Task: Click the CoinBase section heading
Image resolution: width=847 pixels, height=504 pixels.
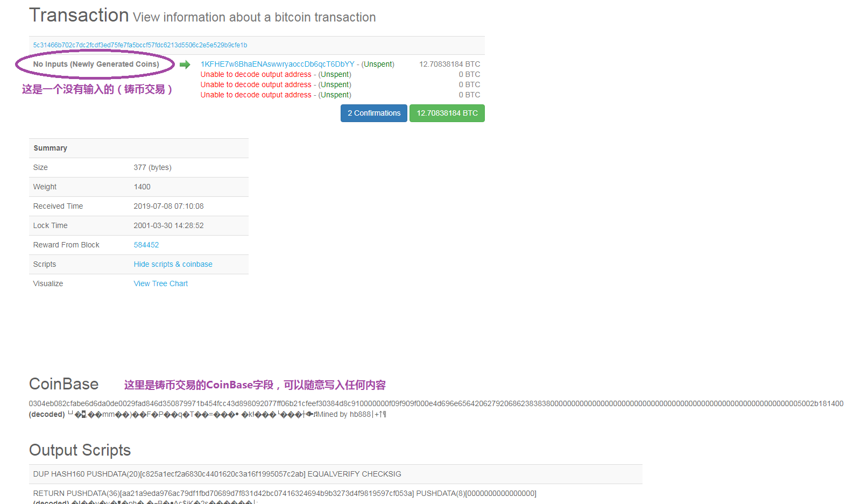Action: coord(63,384)
